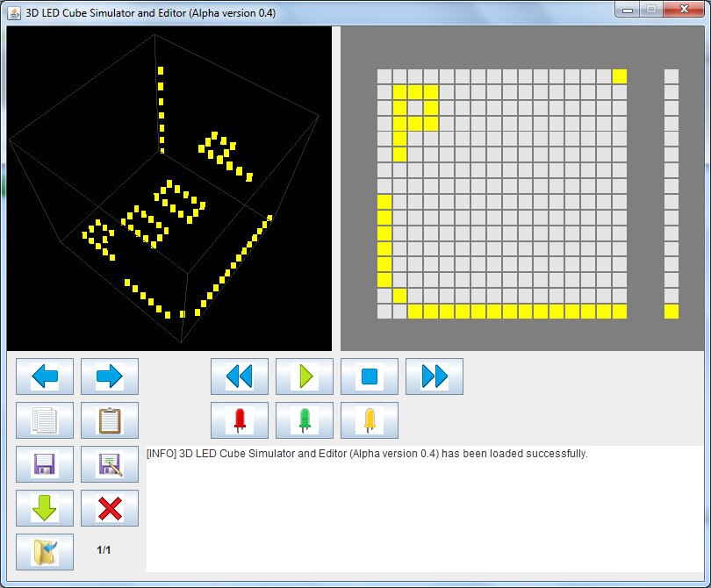Screen dimensions: 711x588
Task: Click the 3D cube preview panel
Action: click(x=169, y=188)
